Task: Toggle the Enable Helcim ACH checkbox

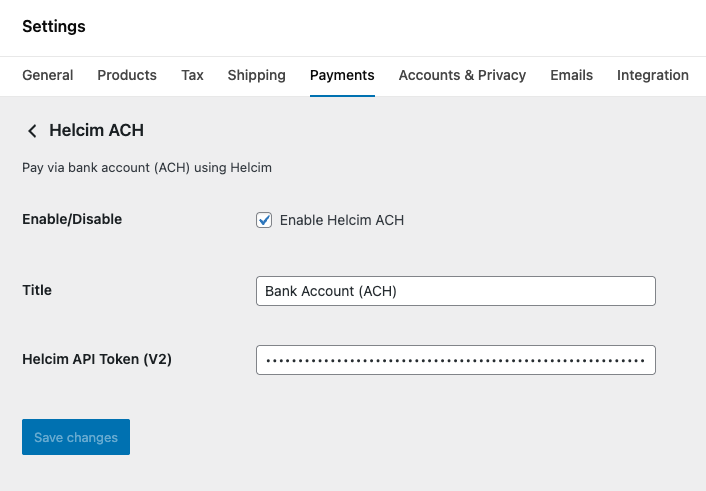Action: coord(264,220)
